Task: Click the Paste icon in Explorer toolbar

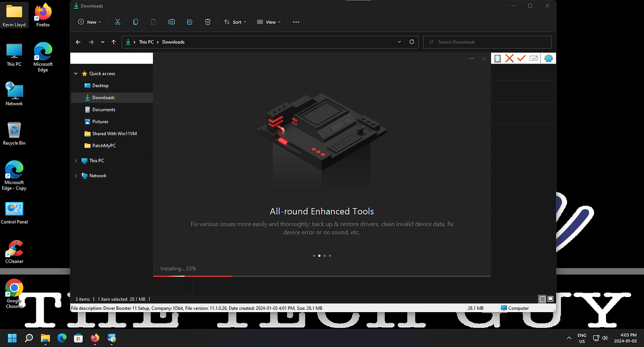Action: (x=153, y=22)
